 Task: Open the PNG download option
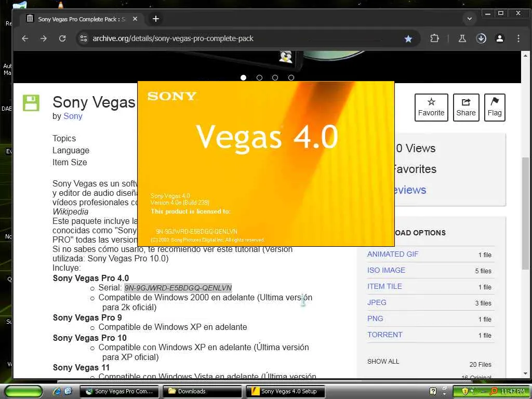coord(375,318)
